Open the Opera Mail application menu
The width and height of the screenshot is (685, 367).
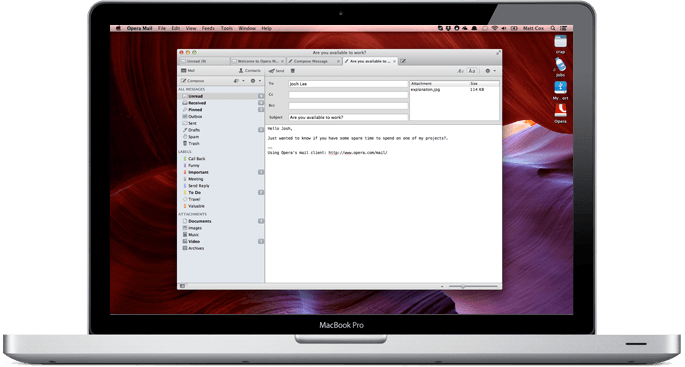pyautogui.click(x=139, y=28)
